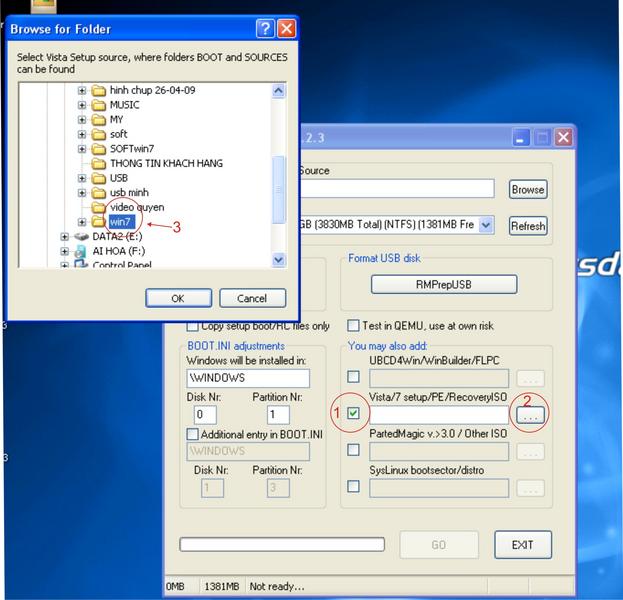Open the USB disk selection dropdown
The image size is (623, 600).
[x=486, y=225]
